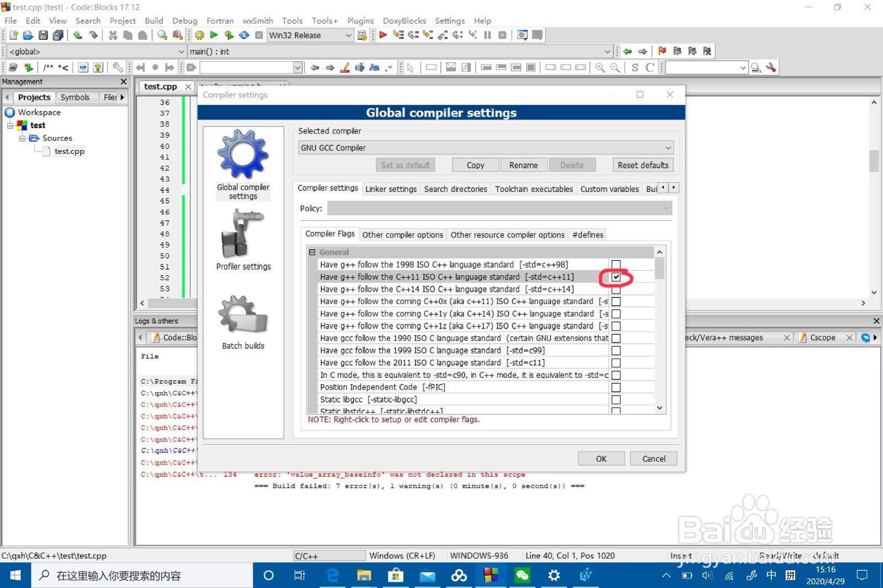The height and width of the screenshot is (588, 883).
Task: Switch to Search directories tab
Action: pos(455,189)
